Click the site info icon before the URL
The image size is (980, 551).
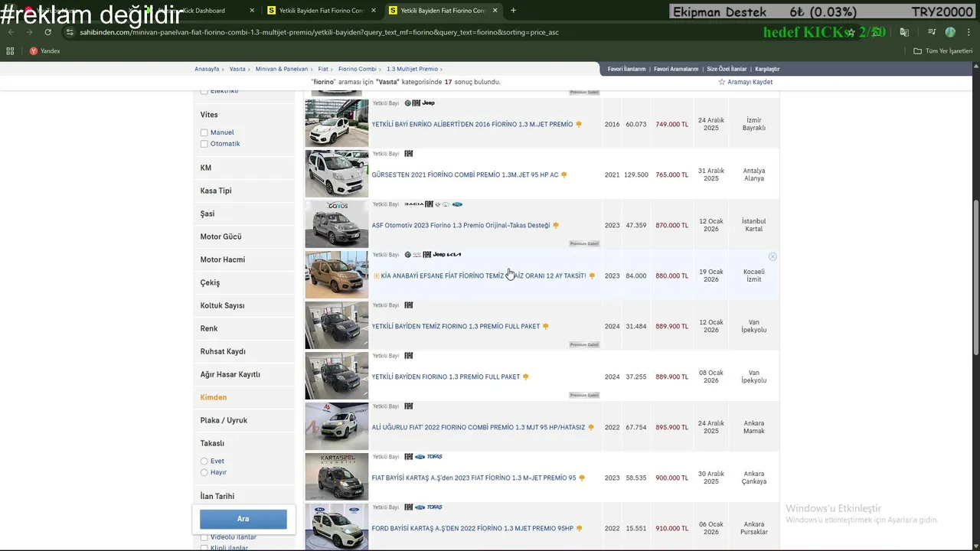pyautogui.click(x=70, y=32)
